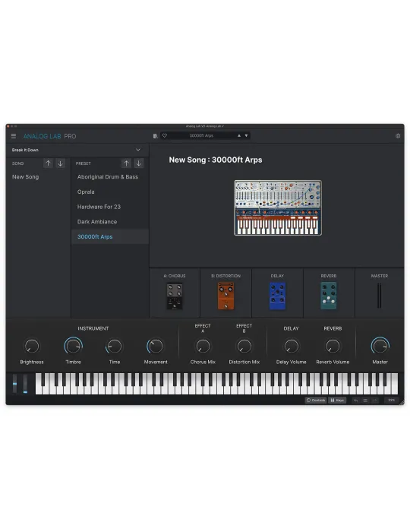Open the hamburger main menu
410x532 pixels.
click(x=14, y=136)
